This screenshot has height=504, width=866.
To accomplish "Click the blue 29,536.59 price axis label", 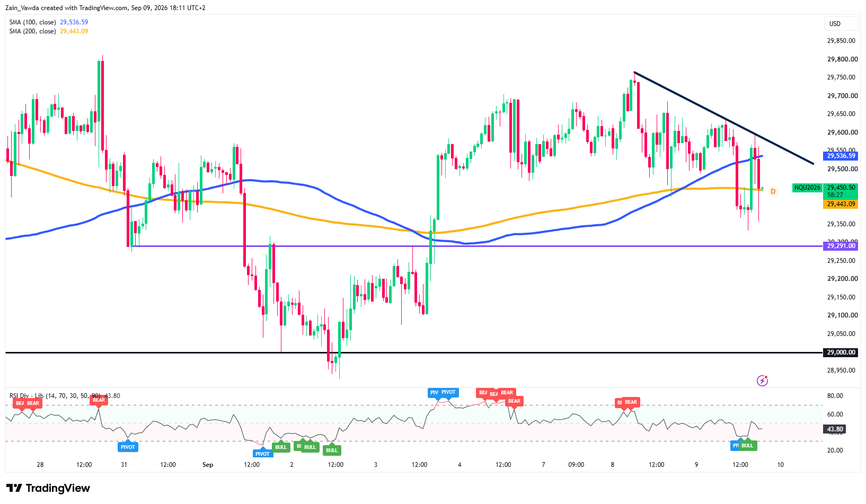I will [841, 156].
